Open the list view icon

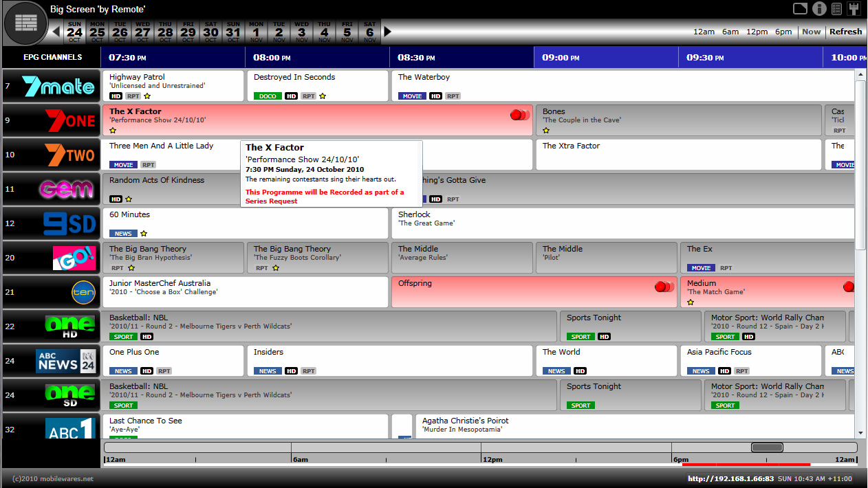point(836,9)
